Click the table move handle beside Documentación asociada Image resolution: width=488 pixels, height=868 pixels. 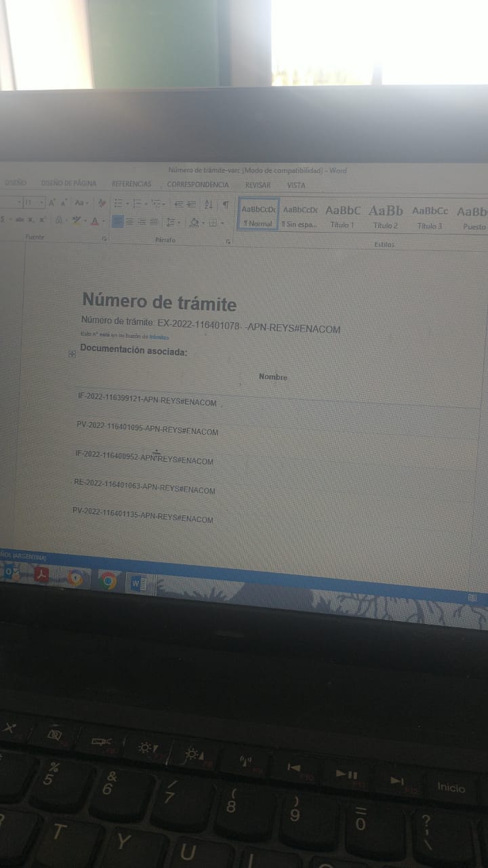73,353
